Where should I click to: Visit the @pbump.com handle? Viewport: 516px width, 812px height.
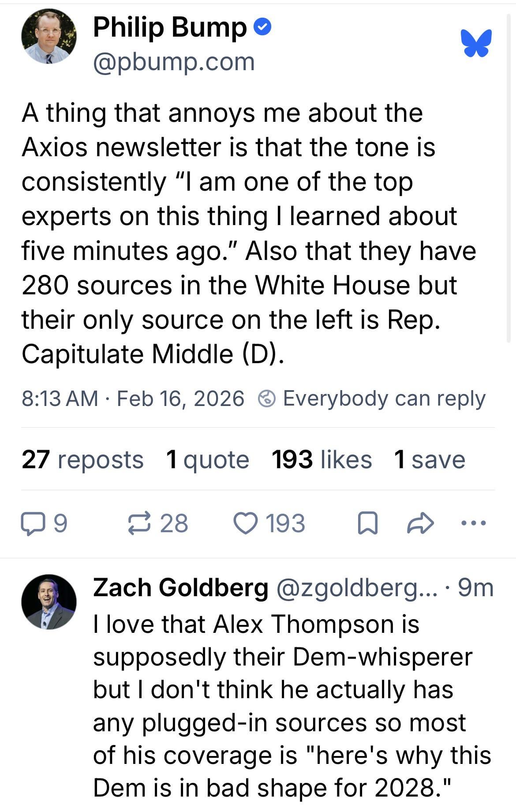pos(174,62)
